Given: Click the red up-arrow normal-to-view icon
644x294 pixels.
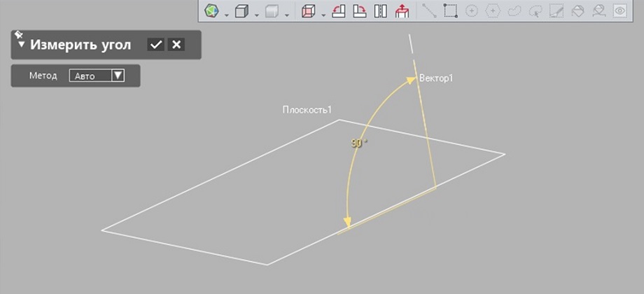Looking at the screenshot, I should click(x=402, y=11).
